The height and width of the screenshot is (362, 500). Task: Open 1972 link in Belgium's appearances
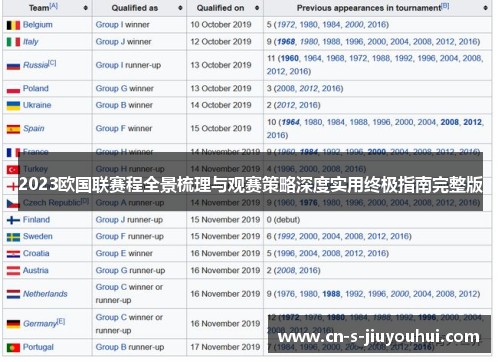click(286, 25)
